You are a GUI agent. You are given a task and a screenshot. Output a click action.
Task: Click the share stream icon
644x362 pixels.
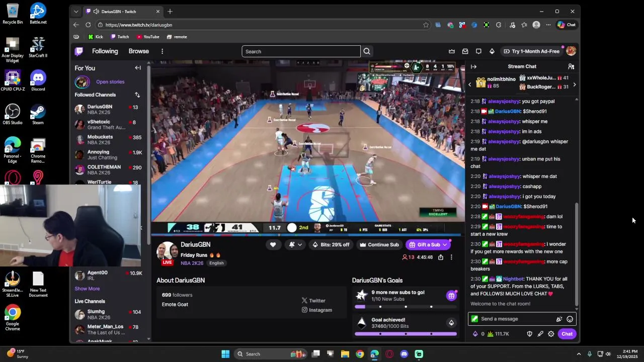click(441, 257)
